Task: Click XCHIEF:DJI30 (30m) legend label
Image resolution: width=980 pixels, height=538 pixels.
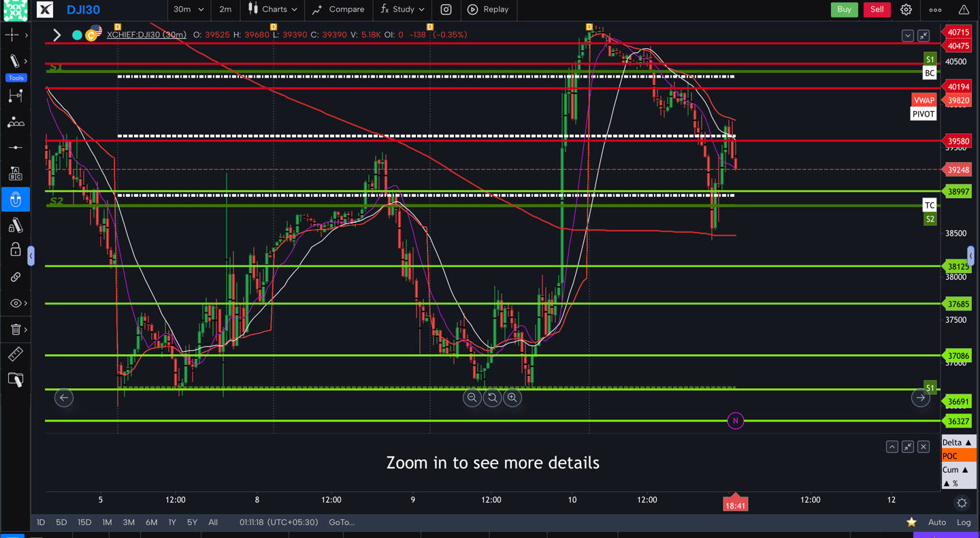Action: coord(146,35)
